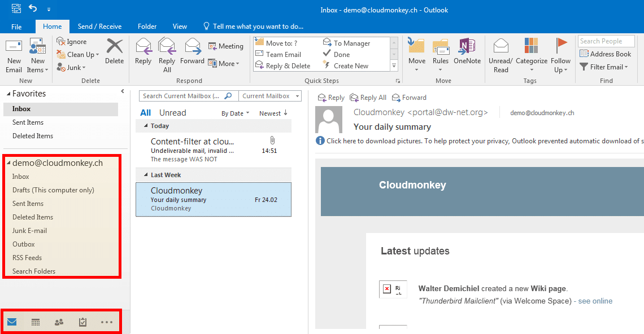Click the Search Current Mailbox field
This screenshot has height=334, width=644.
[x=189, y=96]
